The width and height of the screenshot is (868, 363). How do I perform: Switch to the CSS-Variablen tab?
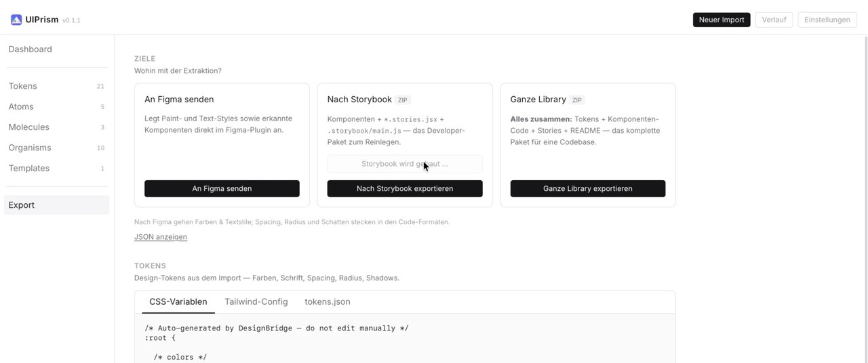tap(178, 302)
